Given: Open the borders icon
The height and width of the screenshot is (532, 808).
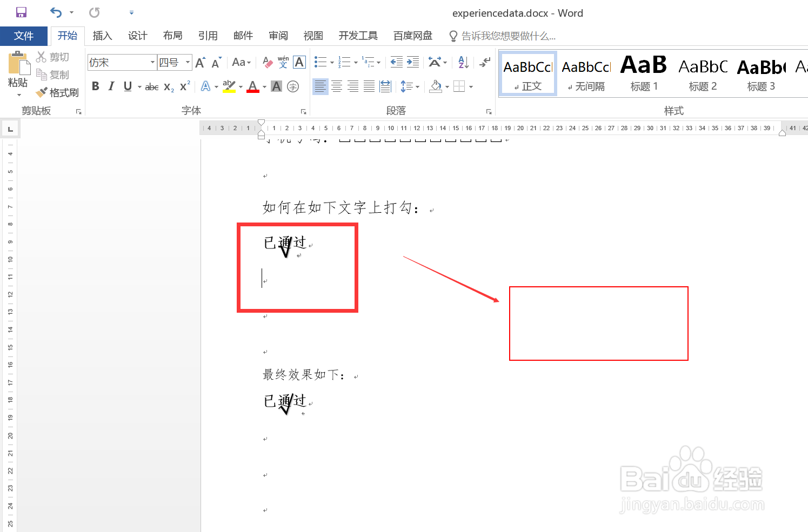Looking at the screenshot, I should click(459, 86).
